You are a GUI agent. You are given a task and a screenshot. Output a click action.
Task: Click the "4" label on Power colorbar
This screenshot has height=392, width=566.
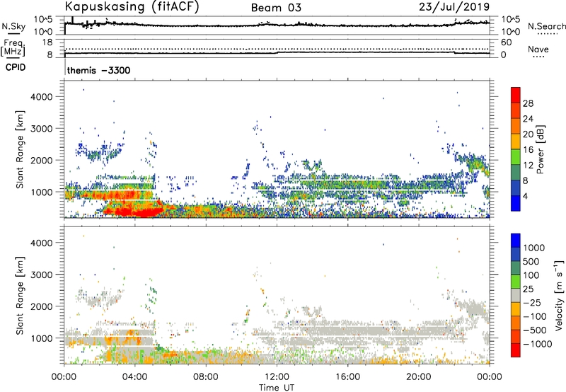click(526, 196)
